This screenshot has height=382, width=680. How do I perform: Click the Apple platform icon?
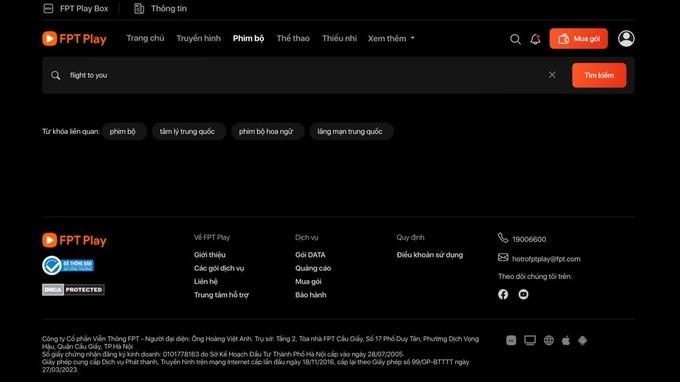point(566,340)
